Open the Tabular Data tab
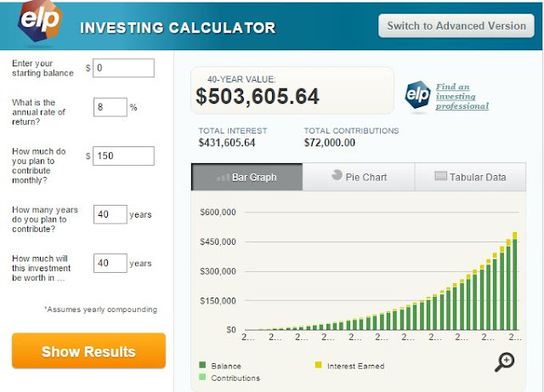The width and height of the screenshot is (544, 392). click(x=470, y=177)
